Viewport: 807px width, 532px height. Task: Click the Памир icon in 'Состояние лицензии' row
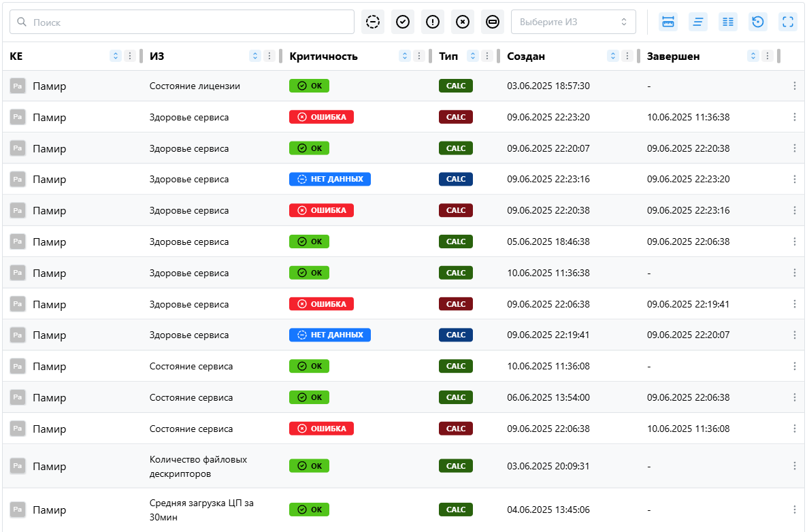18,86
